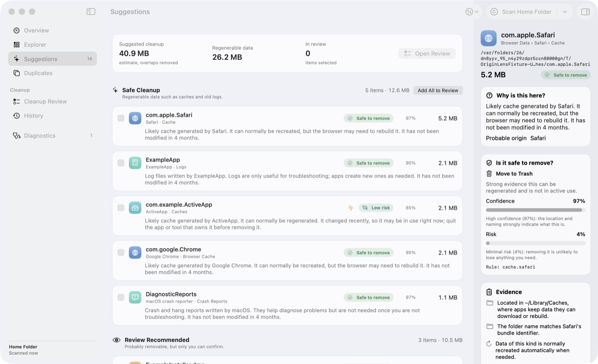Check the com.google.Chrome checkbox

[x=121, y=253]
